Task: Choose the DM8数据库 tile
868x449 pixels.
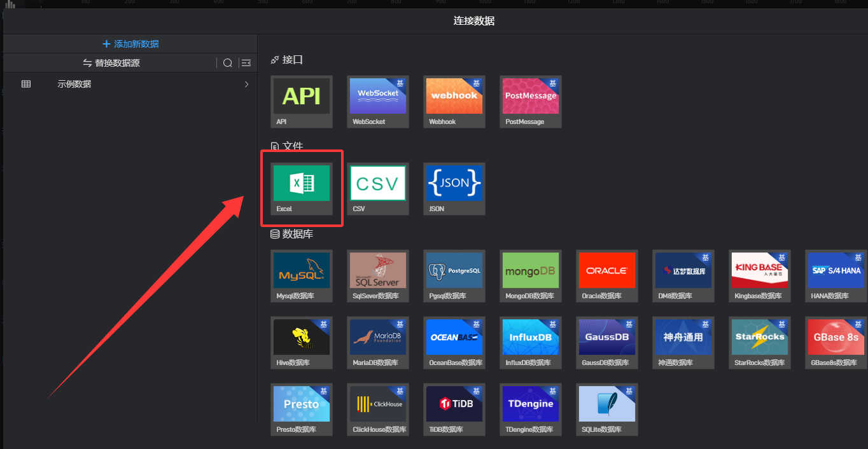Action: 683,276
